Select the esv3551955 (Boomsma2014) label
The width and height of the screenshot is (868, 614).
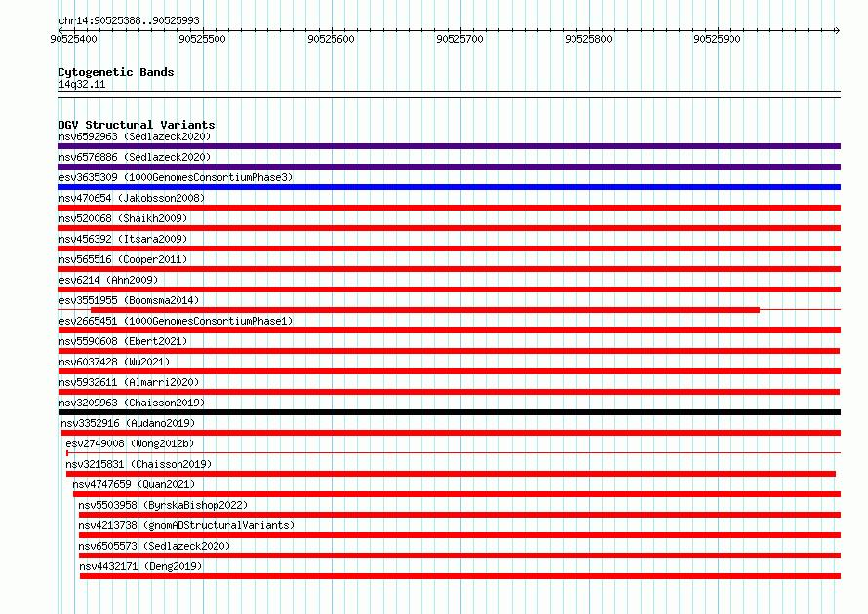129,300
